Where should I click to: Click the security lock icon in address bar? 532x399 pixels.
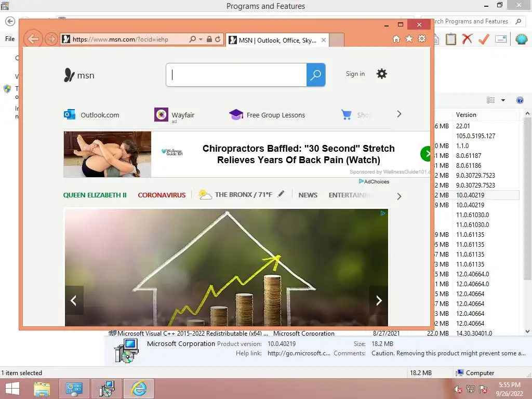point(209,39)
